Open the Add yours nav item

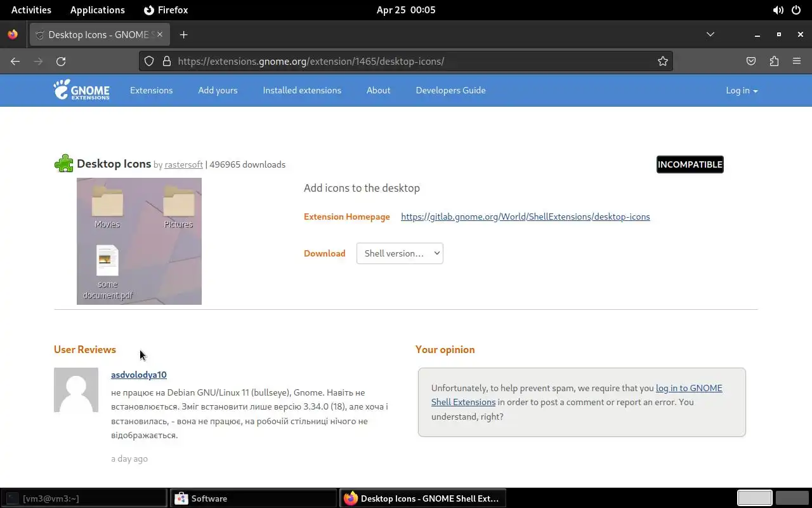point(218,90)
